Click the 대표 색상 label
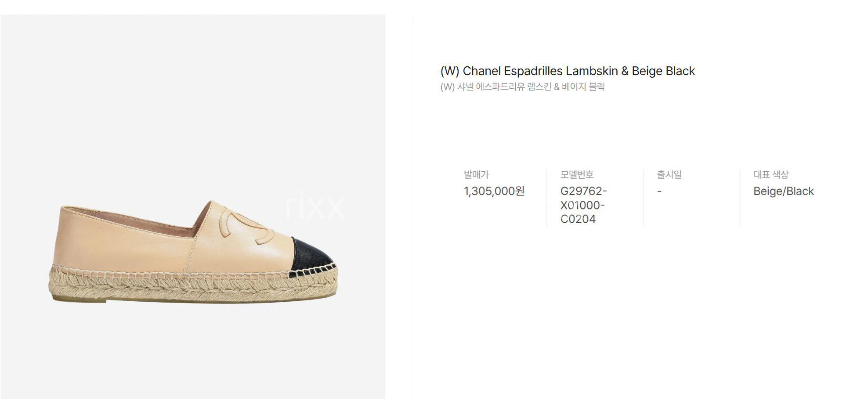 click(x=771, y=174)
